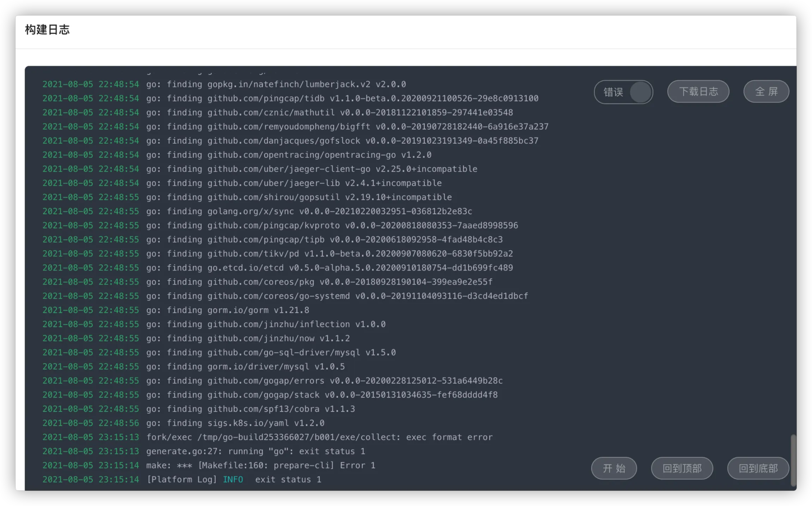812x506 pixels.
Task: Click the spf13/cobra v1.1.3 log line
Action: tap(250, 409)
